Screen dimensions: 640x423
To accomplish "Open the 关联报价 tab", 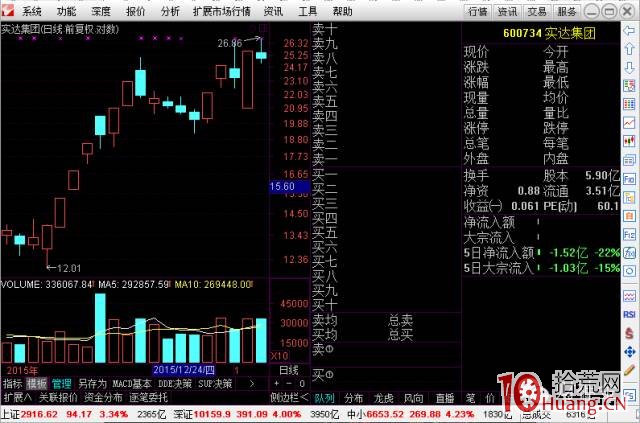I will 58,397.
